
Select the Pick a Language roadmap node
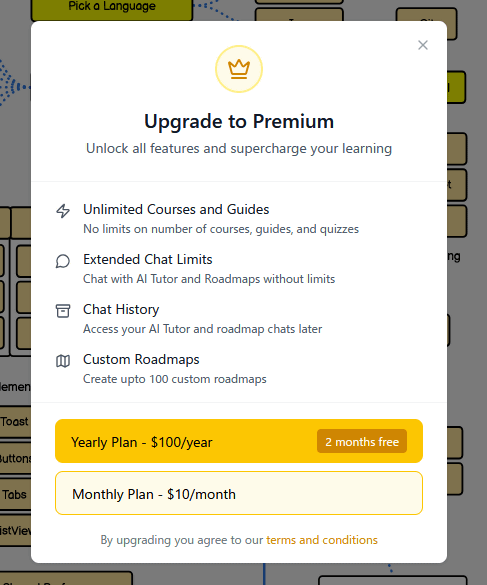point(112,10)
